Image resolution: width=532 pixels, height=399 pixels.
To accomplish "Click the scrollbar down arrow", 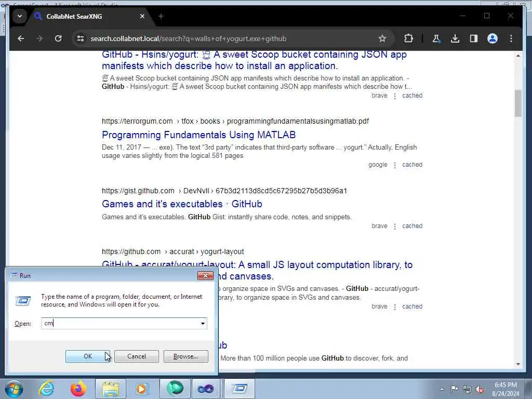I will pos(518,364).
